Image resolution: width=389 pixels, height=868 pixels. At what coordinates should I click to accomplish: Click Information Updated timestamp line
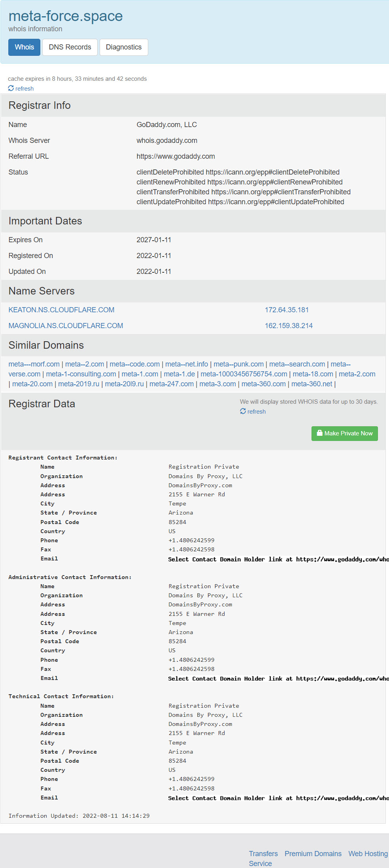(x=79, y=816)
